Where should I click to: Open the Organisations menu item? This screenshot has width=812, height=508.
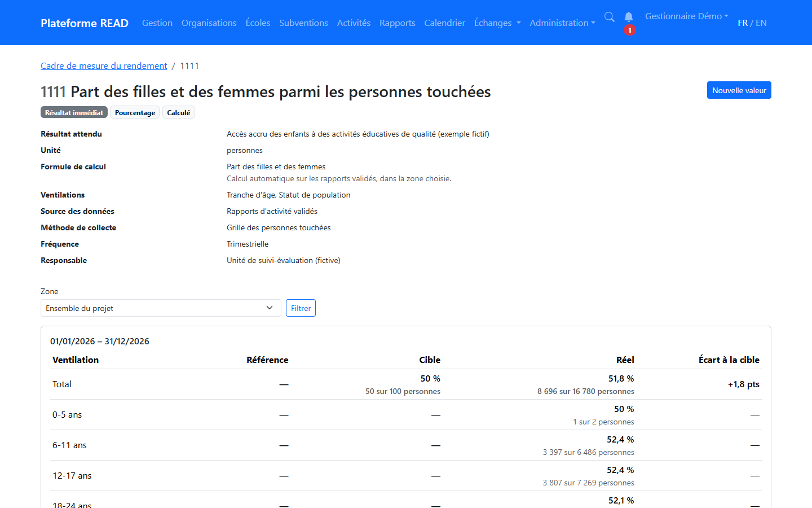point(209,23)
